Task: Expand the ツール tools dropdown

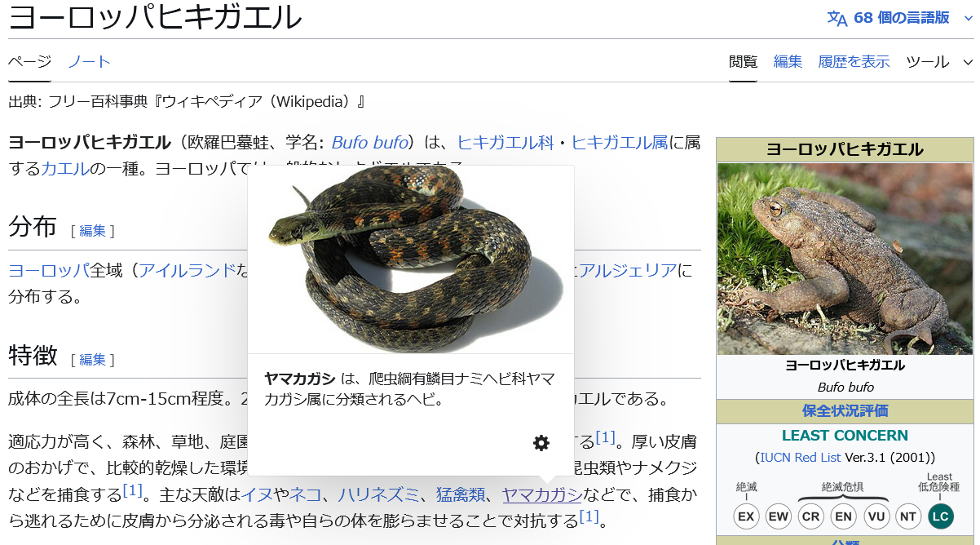Action: coord(939,62)
